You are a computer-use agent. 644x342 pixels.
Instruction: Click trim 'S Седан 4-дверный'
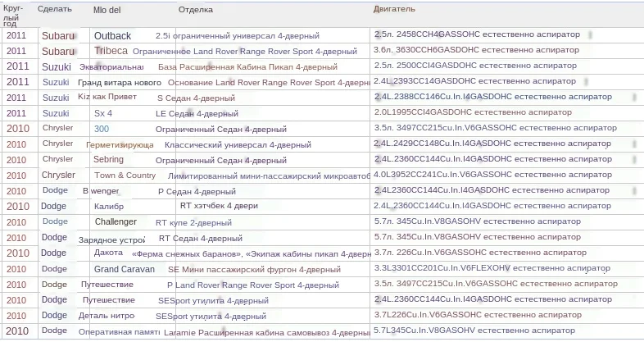(197, 98)
